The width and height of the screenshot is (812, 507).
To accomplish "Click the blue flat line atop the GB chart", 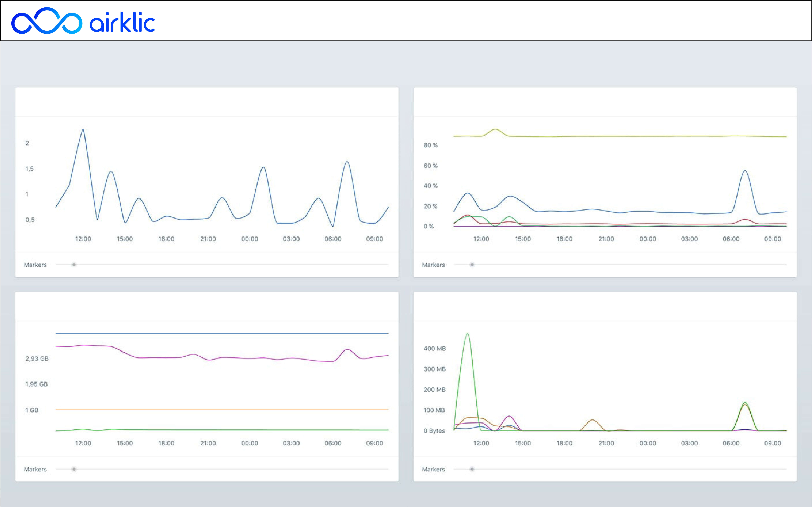I will pyautogui.click(x=221, y=333).
